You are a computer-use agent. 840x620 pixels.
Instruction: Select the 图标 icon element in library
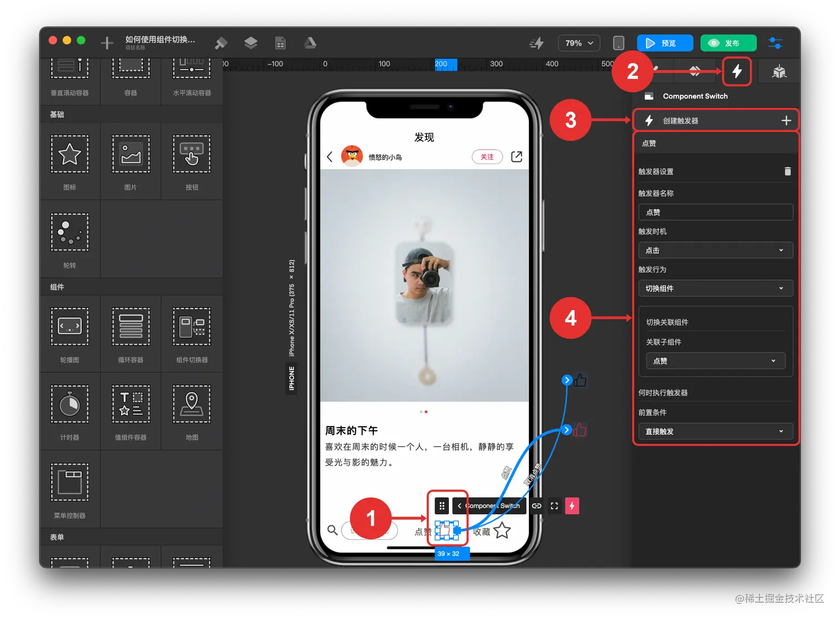pos(69,161)
